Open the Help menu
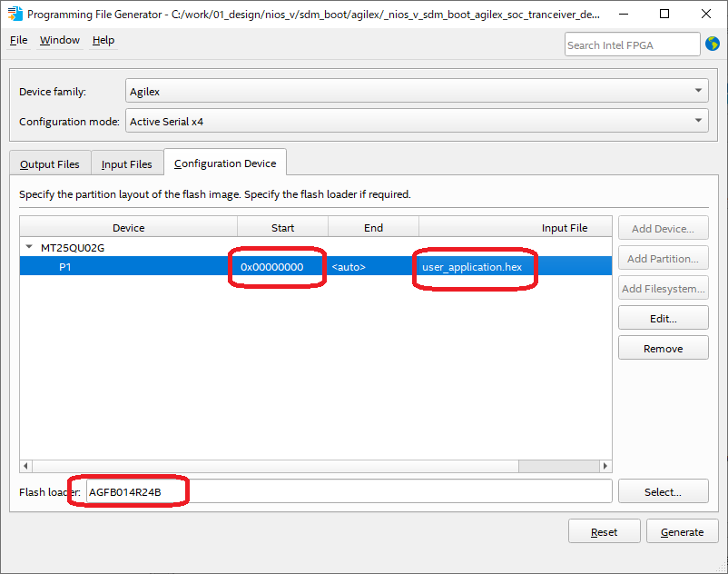The height and width of the screenshot is (574, 728). 103,40
